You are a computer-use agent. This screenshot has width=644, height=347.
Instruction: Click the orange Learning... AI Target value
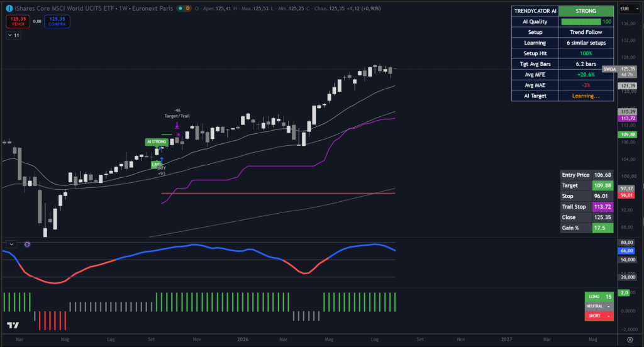tap(586, 96)
